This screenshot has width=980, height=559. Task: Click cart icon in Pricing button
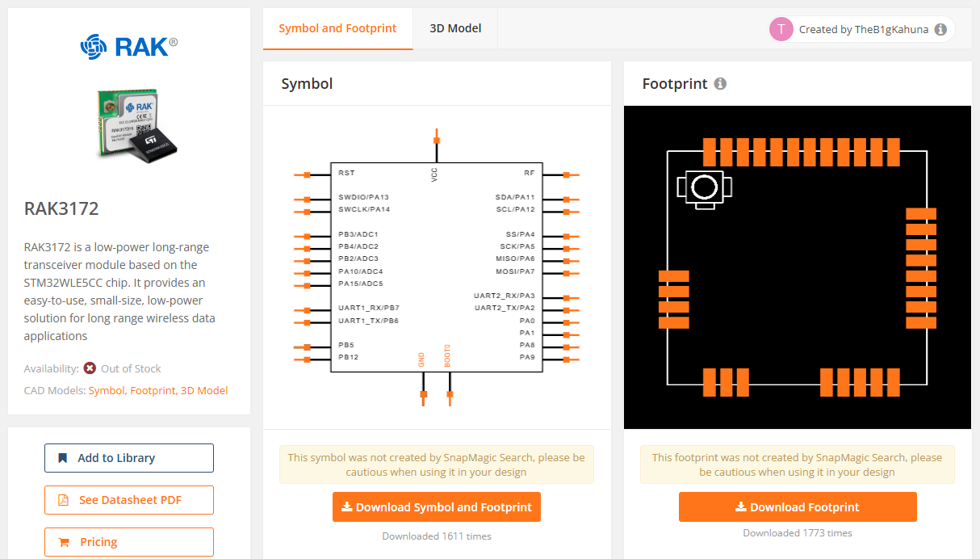click(63, 542)
